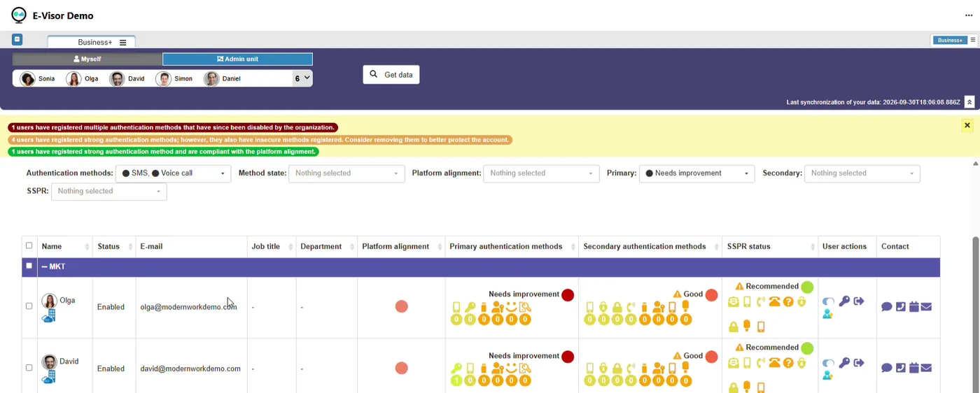Viewport: 980px width, 393px height.
Task: Schedule a meeting with Olga via the calendar icon
Action: [x=913, y=307]
